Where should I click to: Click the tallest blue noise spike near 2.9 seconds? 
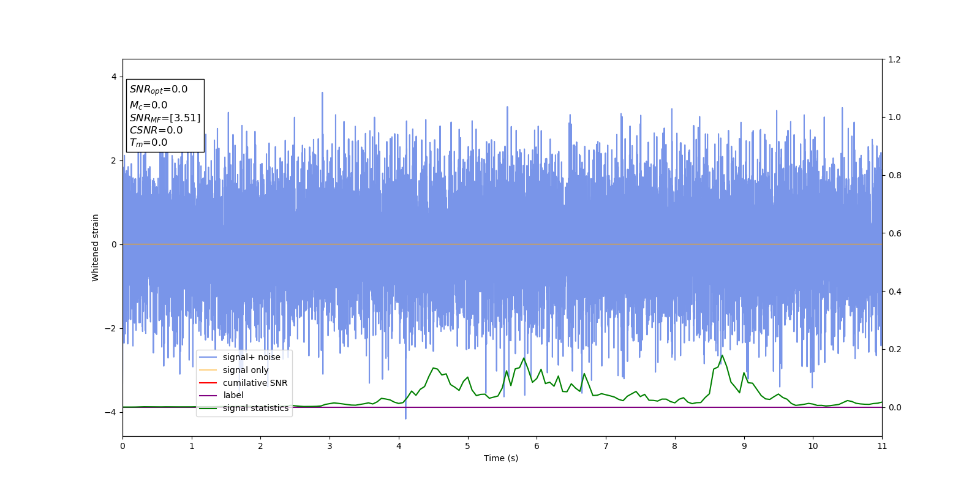[x=322, y=93]
